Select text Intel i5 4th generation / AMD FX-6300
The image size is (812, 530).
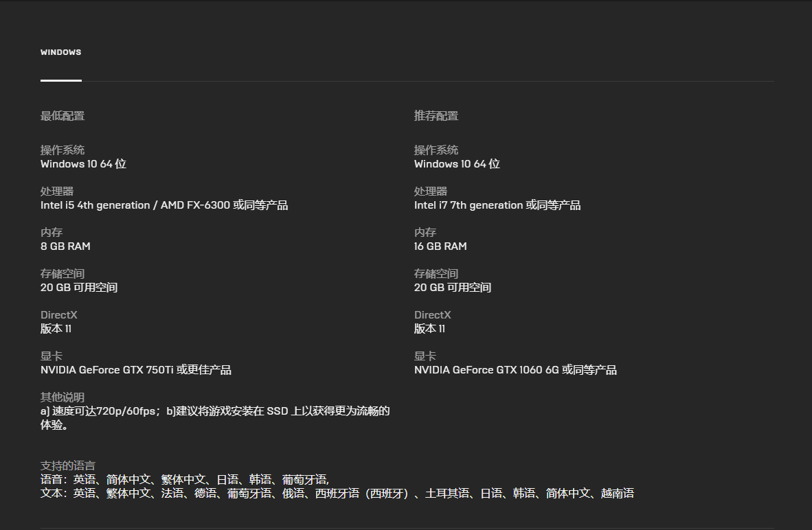(x=135, y=205)
